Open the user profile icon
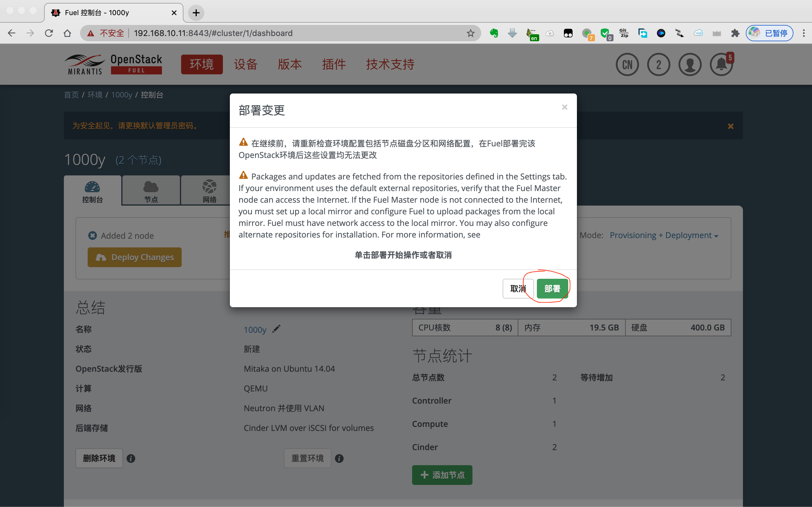 [690, 64]
